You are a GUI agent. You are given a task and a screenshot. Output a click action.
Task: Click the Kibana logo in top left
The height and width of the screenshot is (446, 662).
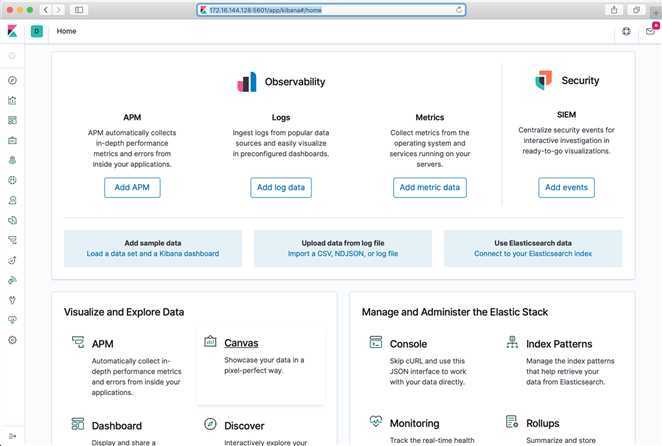(x=12, y=31)
